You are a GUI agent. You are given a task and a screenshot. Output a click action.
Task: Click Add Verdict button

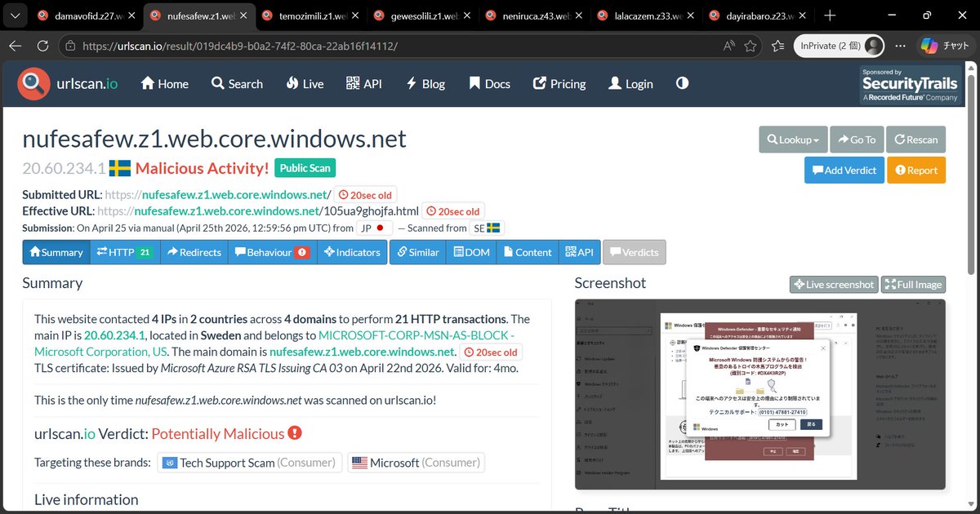click(x=844, y=170)
